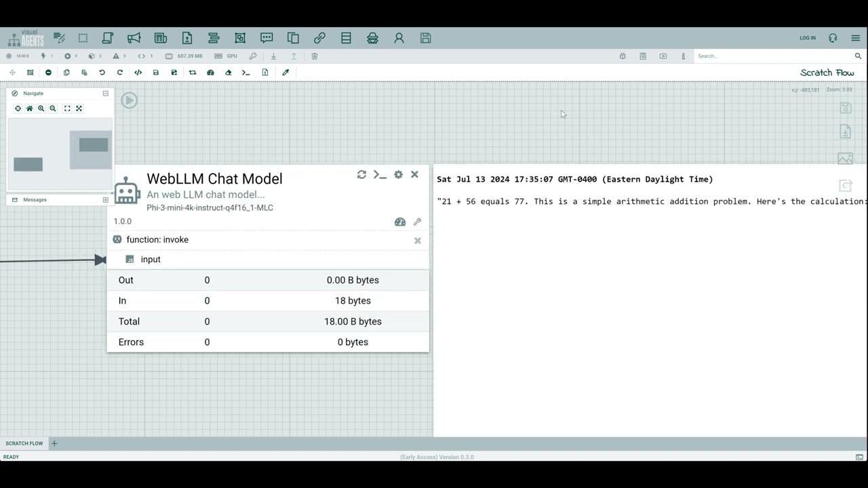
Task: Click the canvas run play button
Action: [x=130, y=100]
